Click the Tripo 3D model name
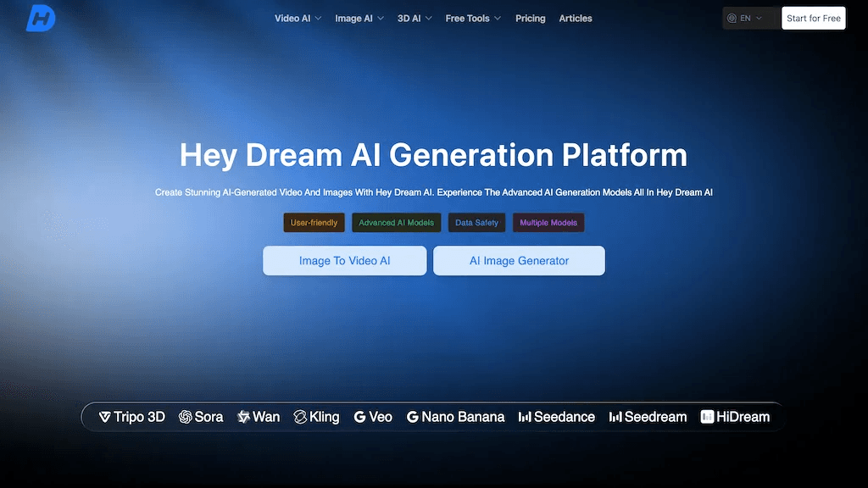Screen dimensions: 868x488 click(x=140, y=417)
